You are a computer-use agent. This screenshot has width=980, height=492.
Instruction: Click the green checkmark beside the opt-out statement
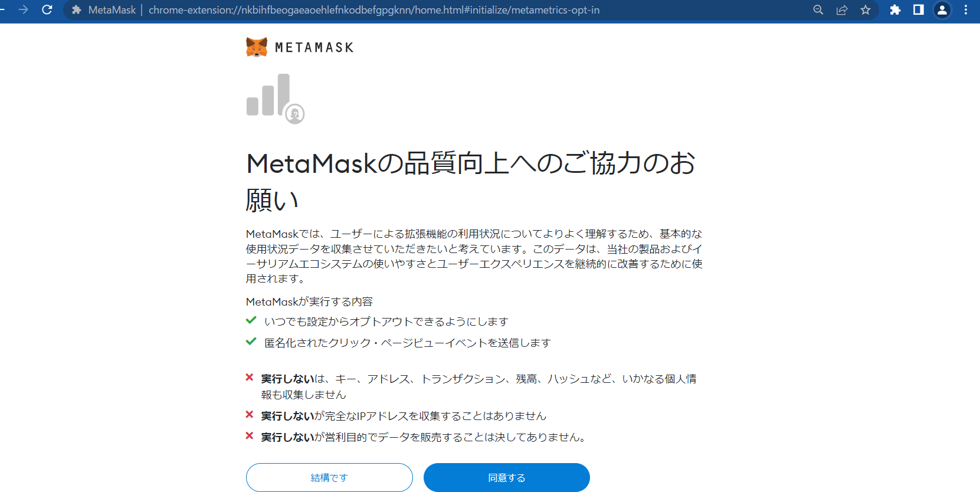tap(251, 320)
